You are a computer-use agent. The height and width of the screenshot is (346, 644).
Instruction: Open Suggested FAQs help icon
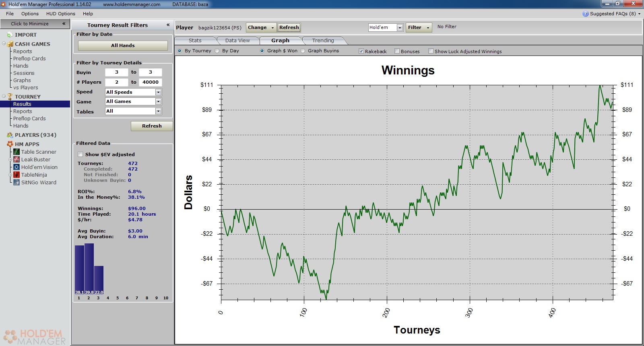(585, 14)
